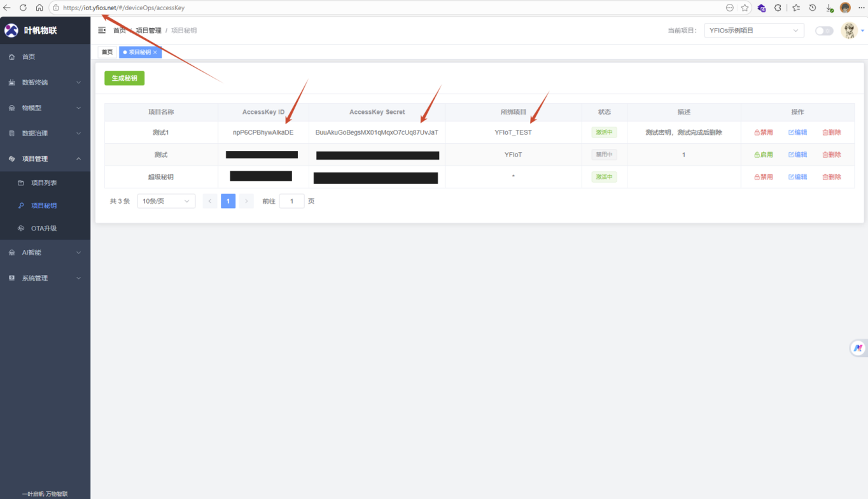Open browser home page icon
Image resolution: width=868 pixels, height=499 pixels.
point(39,8)
